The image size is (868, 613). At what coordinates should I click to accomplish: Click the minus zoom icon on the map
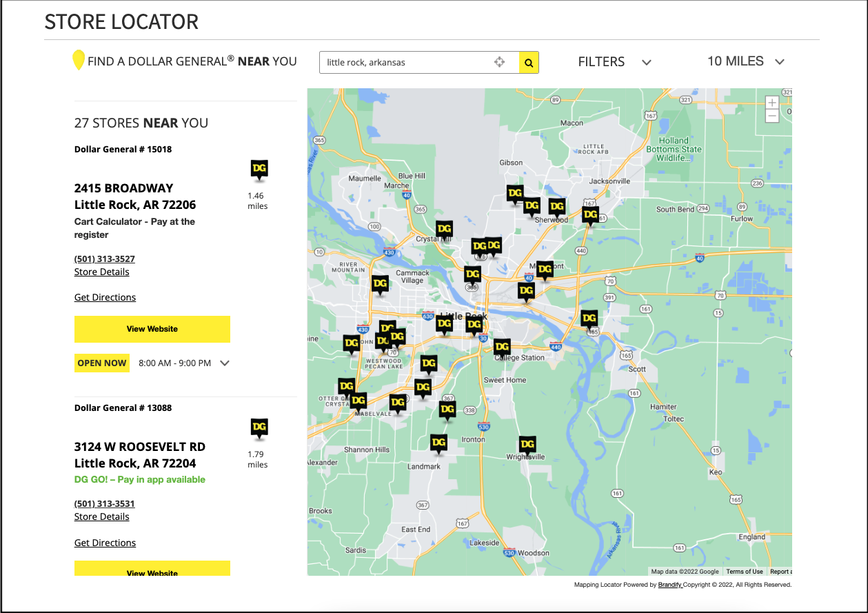coord(772,117)
